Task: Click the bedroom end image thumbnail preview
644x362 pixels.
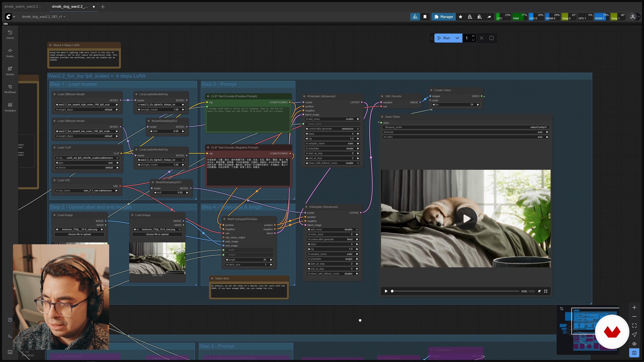Action: pos(157,258)
